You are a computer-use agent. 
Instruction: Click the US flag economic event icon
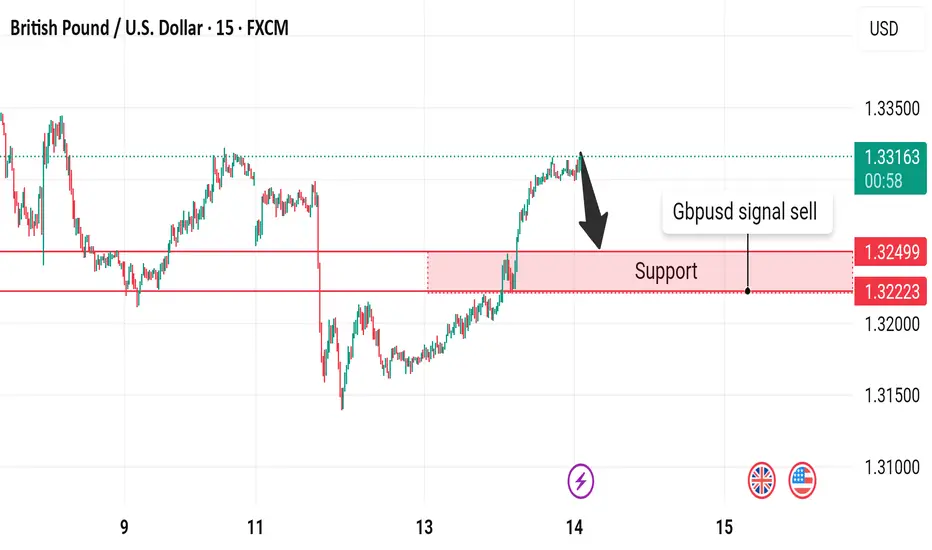pyautogui.click(x=802, y=481)
